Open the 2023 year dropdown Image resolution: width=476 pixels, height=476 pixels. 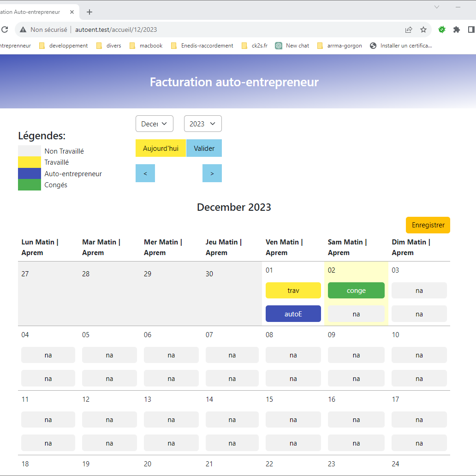point(202,124)
